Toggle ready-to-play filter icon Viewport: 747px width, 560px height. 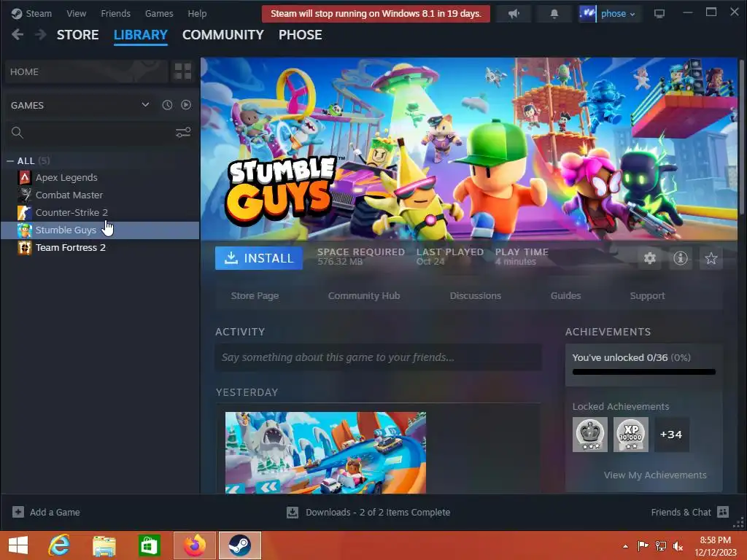click(186, 105)
